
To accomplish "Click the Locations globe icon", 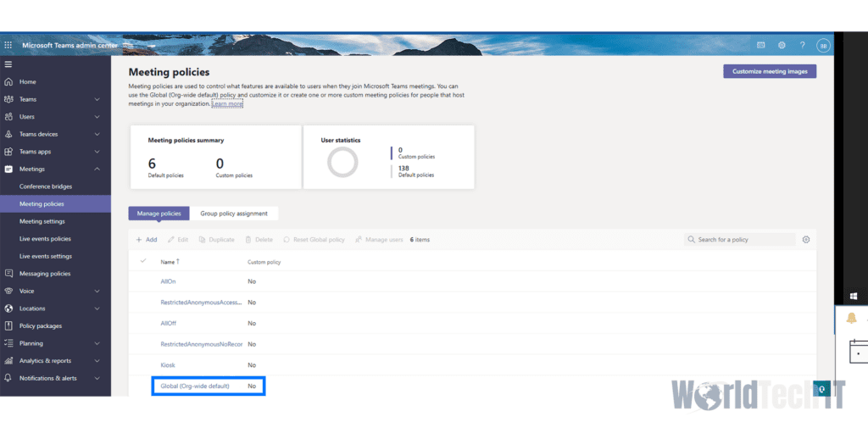I will (8, 308).
